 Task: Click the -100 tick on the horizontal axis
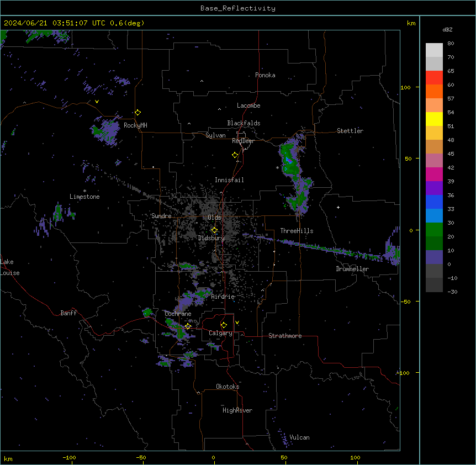click(70, 457)
